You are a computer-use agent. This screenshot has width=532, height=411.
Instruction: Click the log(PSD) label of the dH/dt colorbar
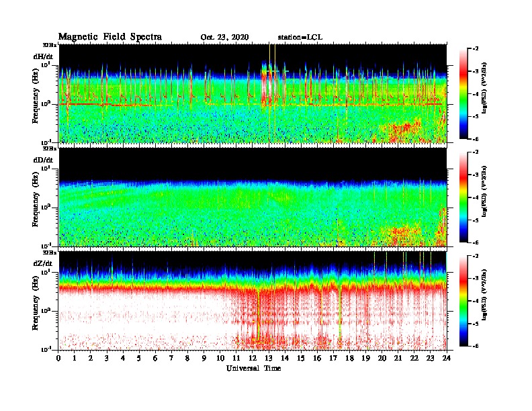(484, 88)
